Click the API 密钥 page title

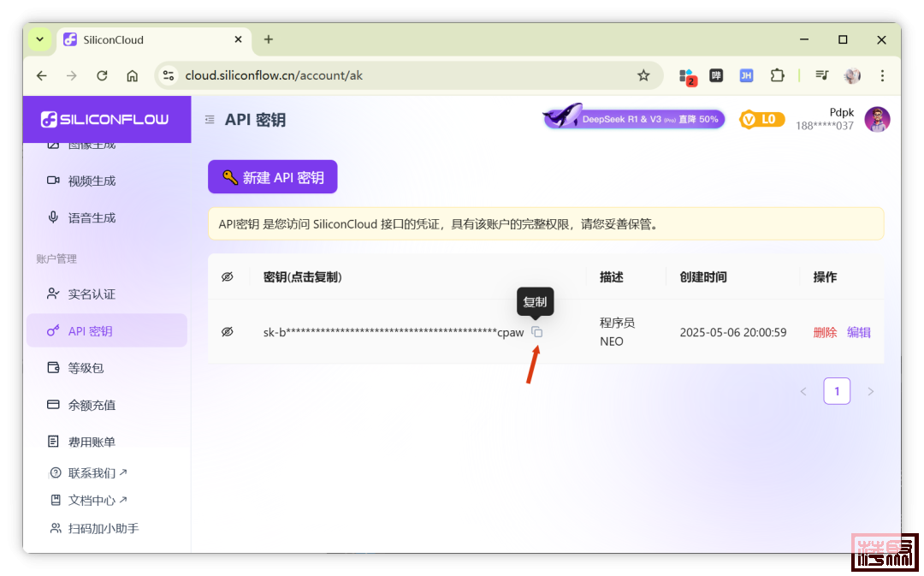[255, 120]
